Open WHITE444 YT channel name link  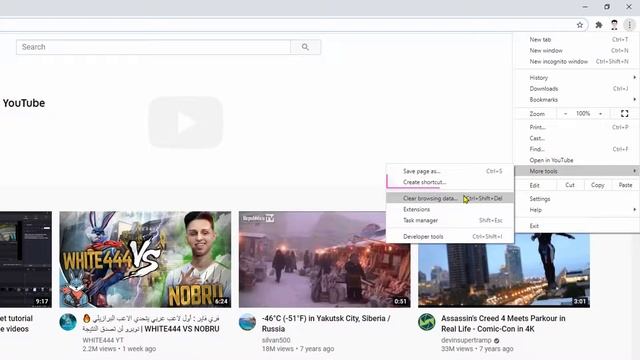tap(103, 340)
